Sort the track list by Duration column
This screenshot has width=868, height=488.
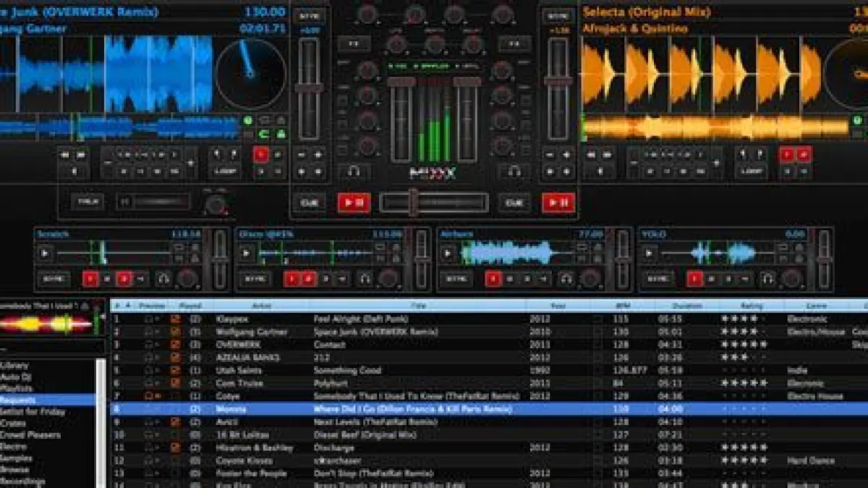686,306
